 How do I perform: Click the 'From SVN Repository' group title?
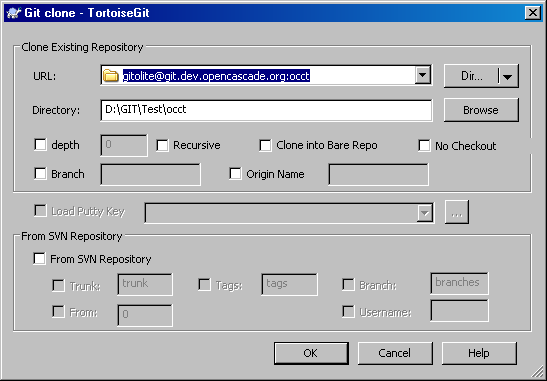pyautogui.click(x=72, y=236)
